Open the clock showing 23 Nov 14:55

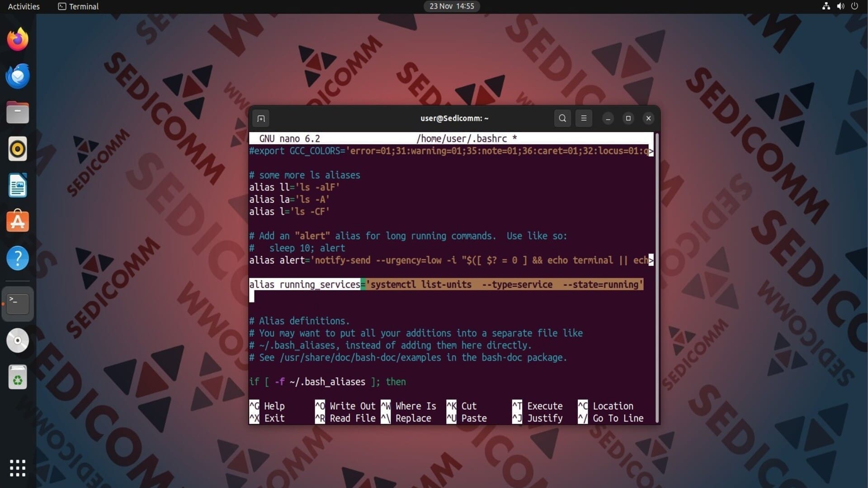pos(452,6)
